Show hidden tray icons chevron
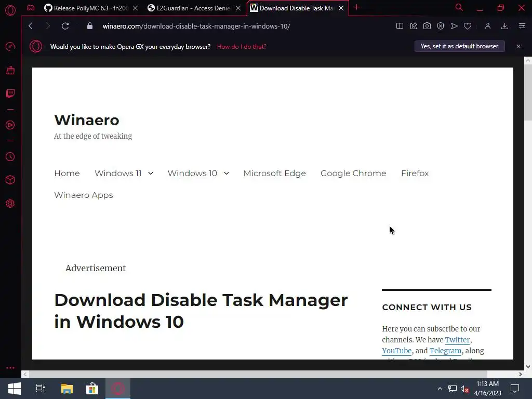532x399 pixels. 440,389
